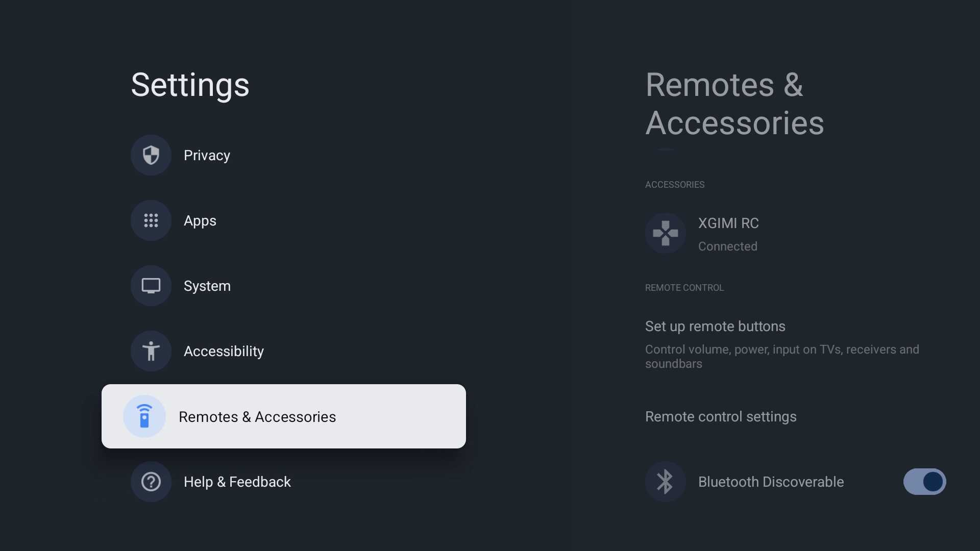Click the Accessibility person icon
Image resolution: width=980 pixels, height=551 pixels.
point(151,351)
